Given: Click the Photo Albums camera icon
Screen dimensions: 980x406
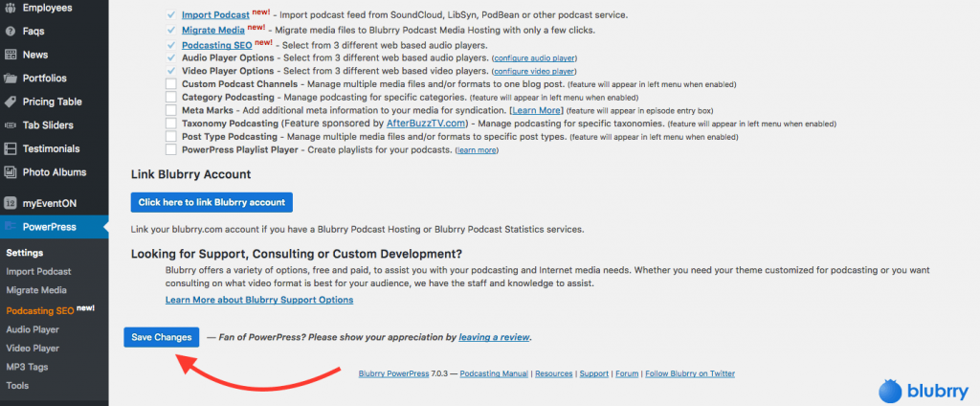Looking at the screenshot, I should 10,172.
